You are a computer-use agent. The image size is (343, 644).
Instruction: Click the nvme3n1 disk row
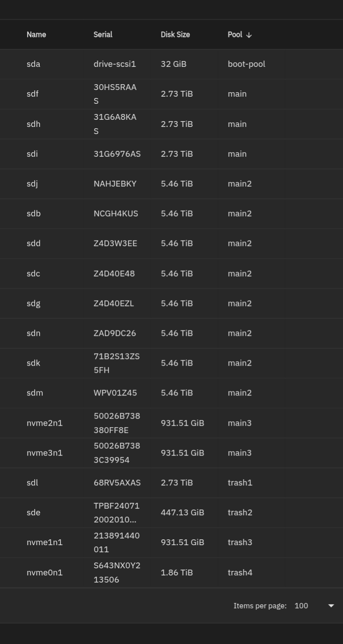(44, 453)
